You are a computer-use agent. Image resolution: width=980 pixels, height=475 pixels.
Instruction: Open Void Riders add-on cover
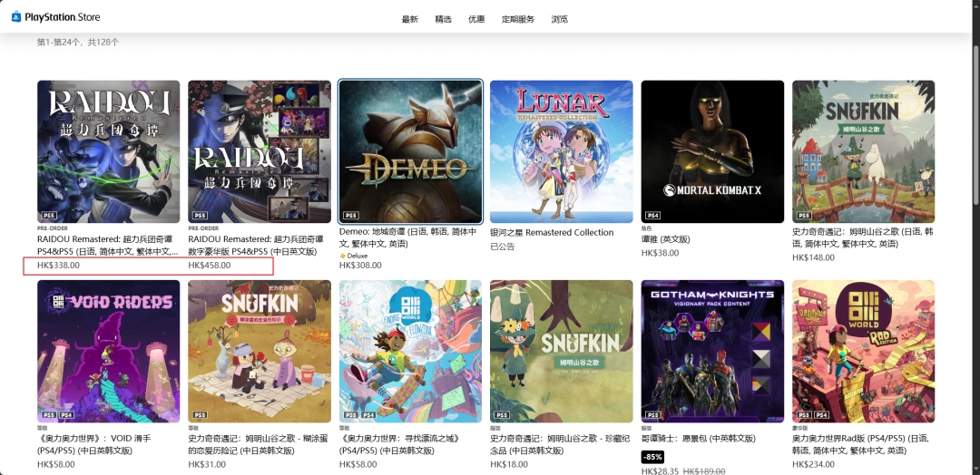pos(109,351)
